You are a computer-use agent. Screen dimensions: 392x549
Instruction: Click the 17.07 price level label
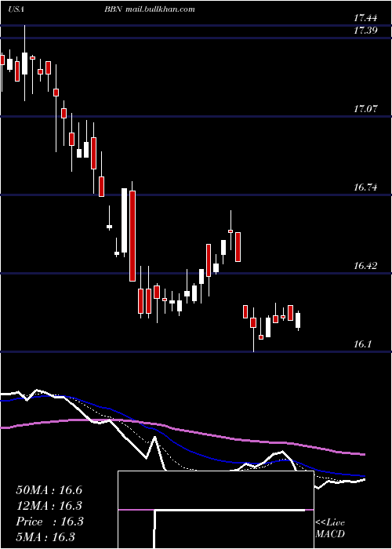coord(365,109)
